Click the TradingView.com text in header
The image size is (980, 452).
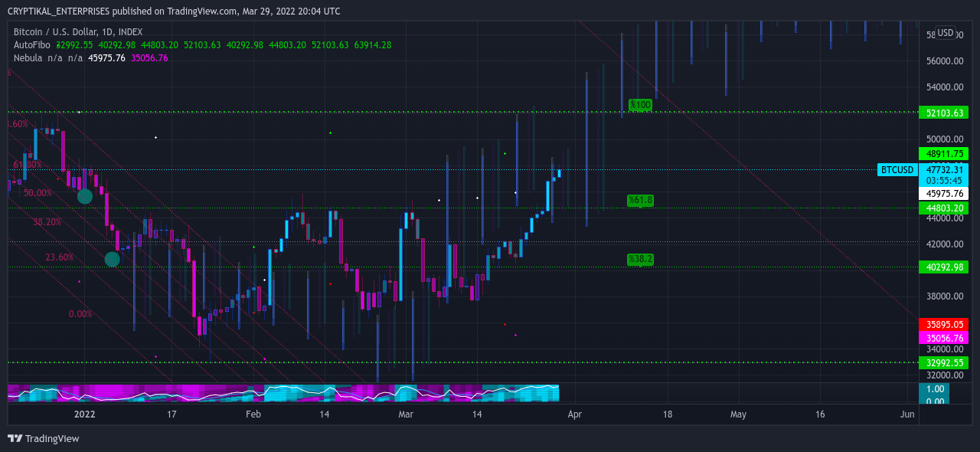coord(202,11)
